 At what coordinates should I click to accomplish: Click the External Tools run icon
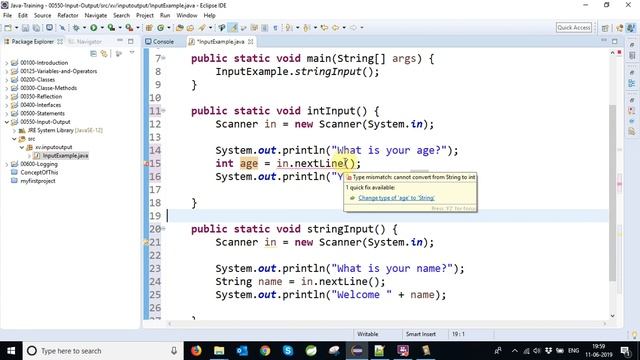pos(129,28)
